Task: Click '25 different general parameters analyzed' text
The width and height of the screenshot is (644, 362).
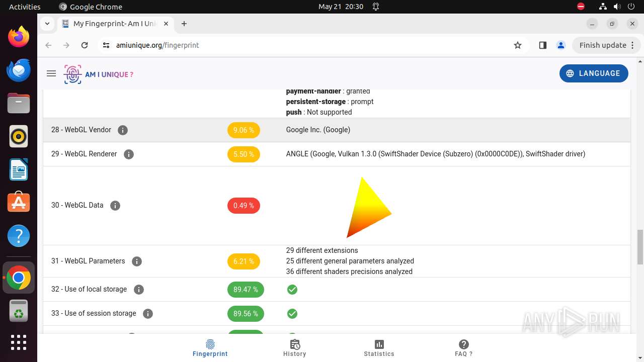Action: [x=350, y=261]
